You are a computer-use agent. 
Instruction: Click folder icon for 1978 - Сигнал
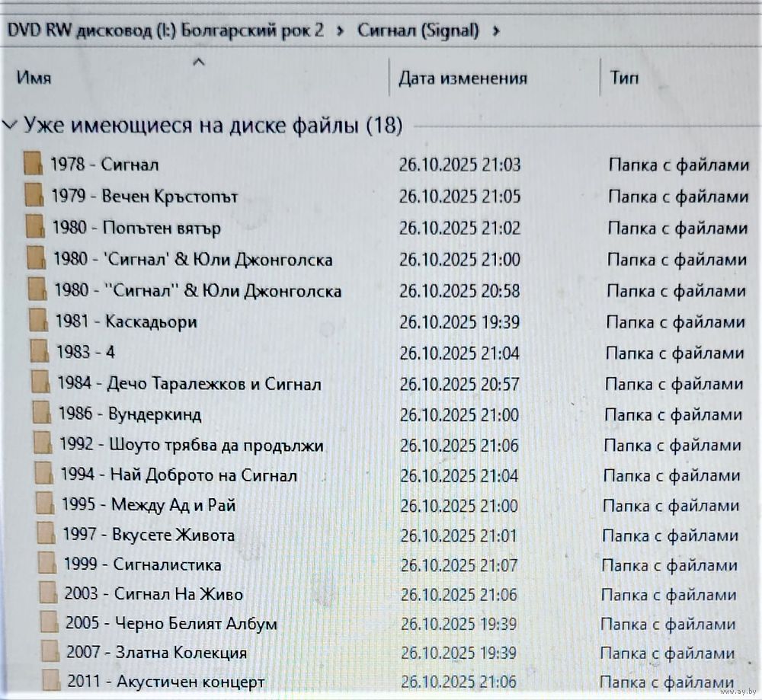tap(33, 165)
